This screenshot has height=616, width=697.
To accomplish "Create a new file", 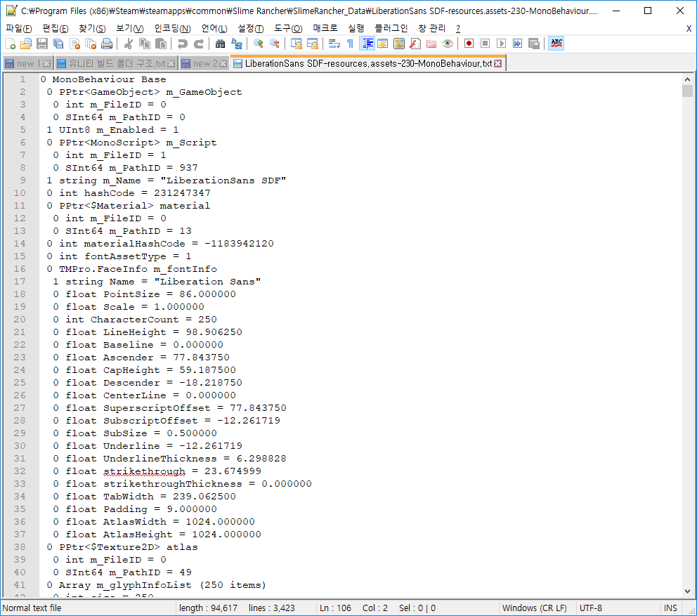I will (x=8, y=43).
